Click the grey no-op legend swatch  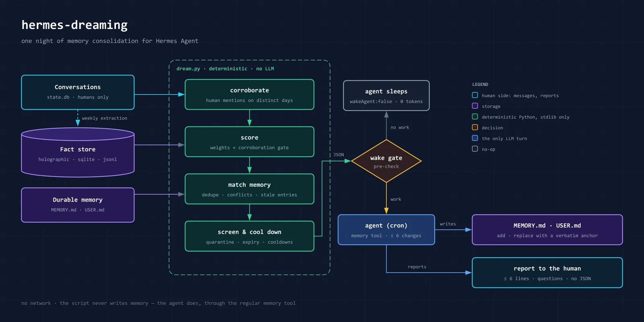475,149
